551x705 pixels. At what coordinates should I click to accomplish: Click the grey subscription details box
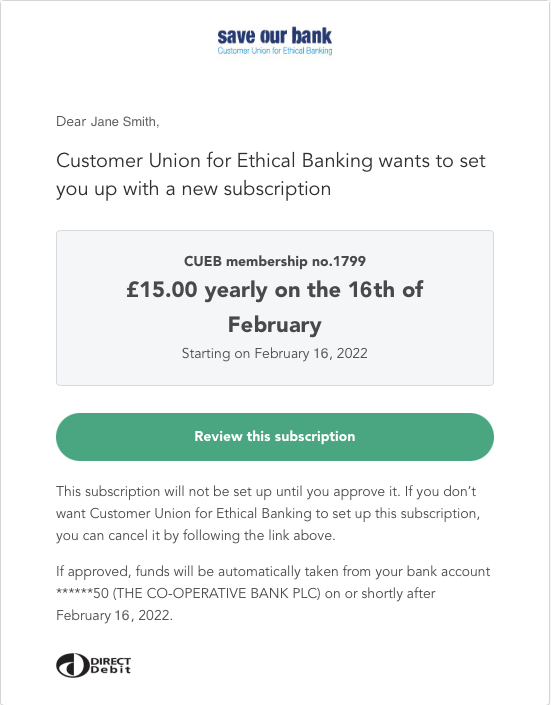[x=275, y=308]
